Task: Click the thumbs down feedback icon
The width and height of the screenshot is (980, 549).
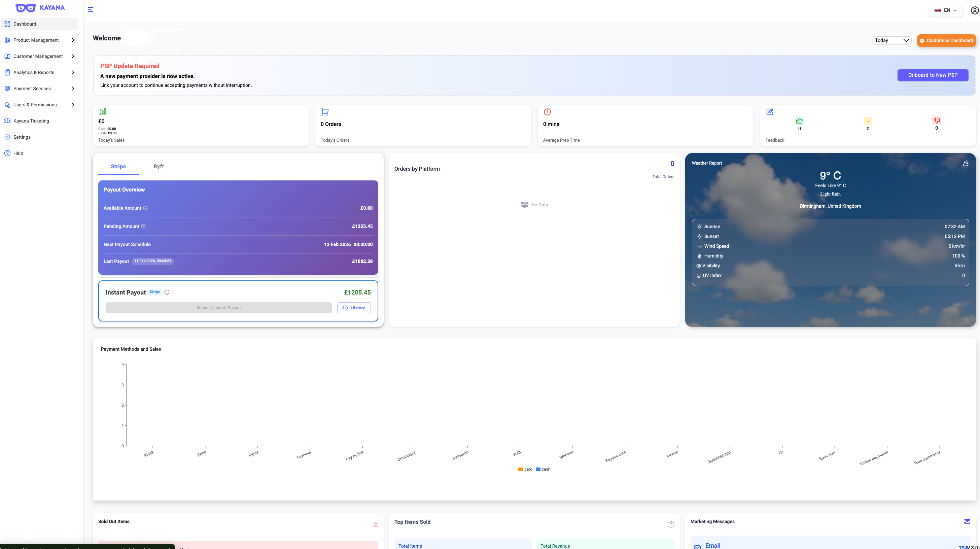Action: click(937, 120)
